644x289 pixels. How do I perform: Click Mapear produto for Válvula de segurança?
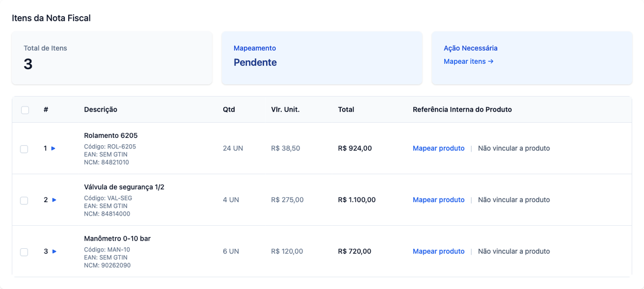point(438,200)
